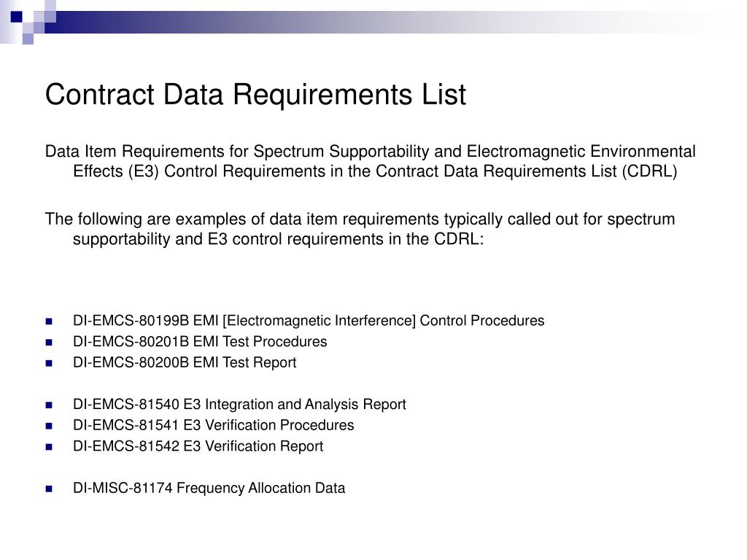The image size is (747, 560).
Task: Click bullet marker before DI-EMCS-80200B
Action: point(49,363)
